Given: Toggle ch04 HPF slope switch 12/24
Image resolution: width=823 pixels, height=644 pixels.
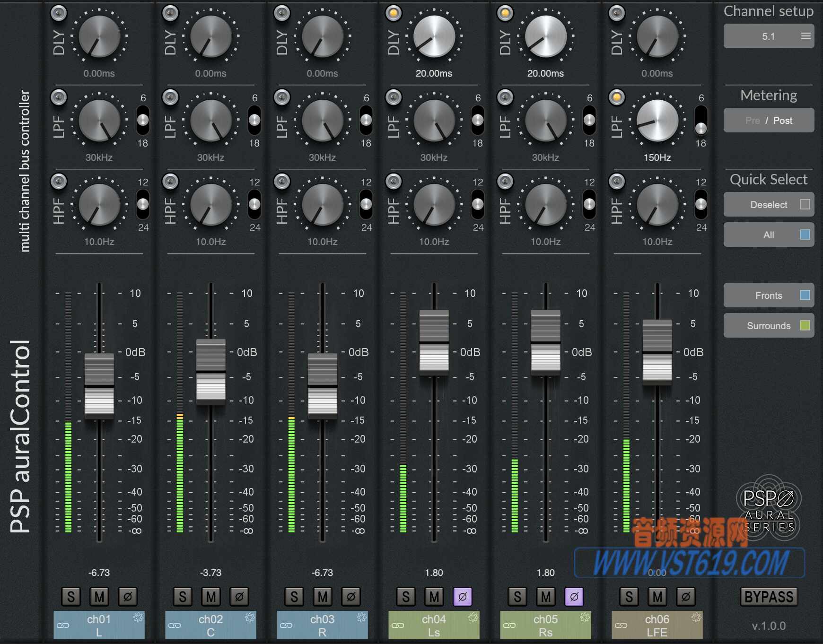Looking at the screenshot, I should pos(477,204).
